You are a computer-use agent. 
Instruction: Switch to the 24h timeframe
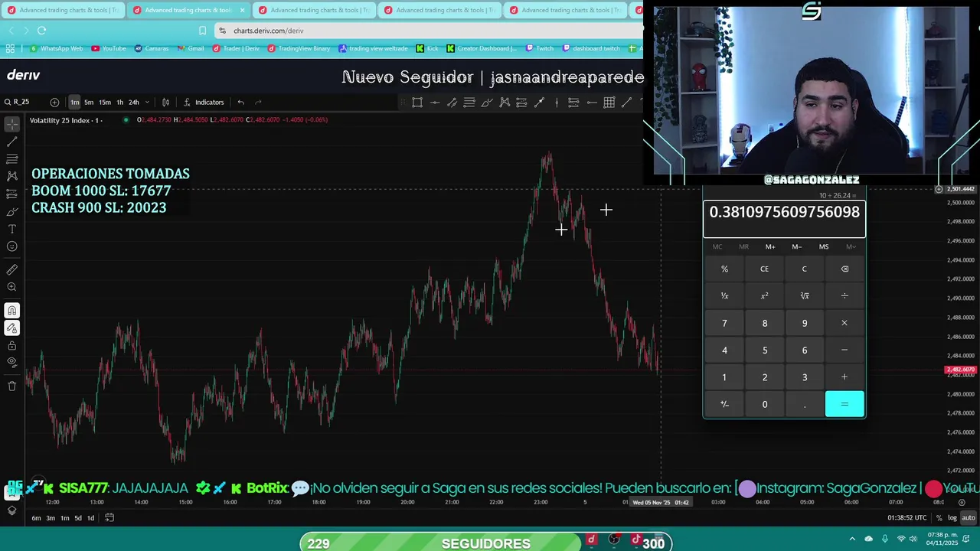pyautogui.click(x=134, y=102)
